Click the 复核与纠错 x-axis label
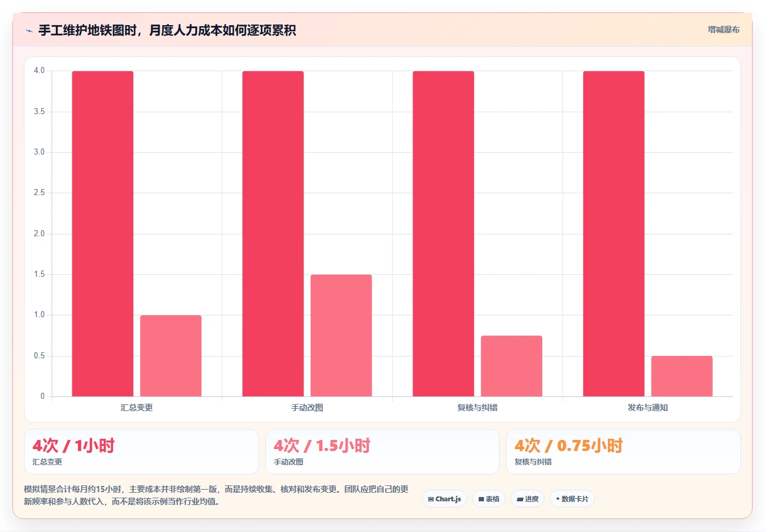This screenshot has width=765, height=532. (x=477, y=407)
